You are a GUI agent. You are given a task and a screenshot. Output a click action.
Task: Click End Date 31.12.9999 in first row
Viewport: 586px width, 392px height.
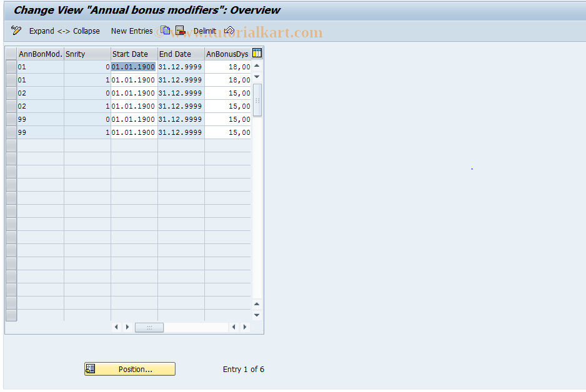(x=181, y=67)
